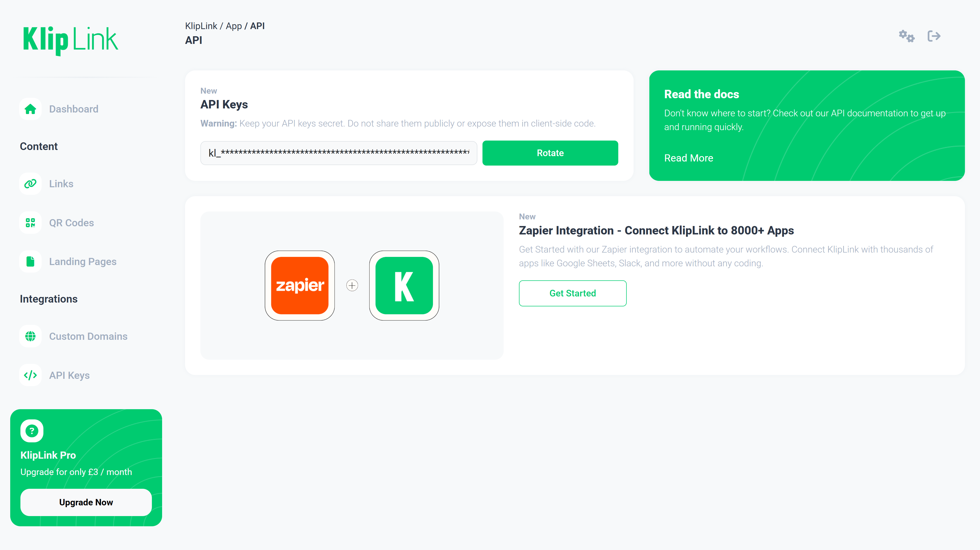Viewport: 980px width, 550px height.
Task: Rotate the API key
Action: (550, 153)
